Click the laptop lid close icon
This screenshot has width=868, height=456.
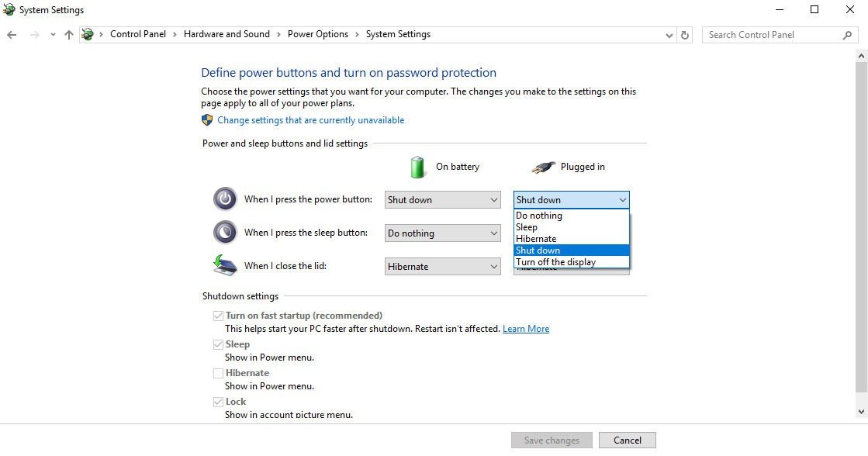(225, 265)
